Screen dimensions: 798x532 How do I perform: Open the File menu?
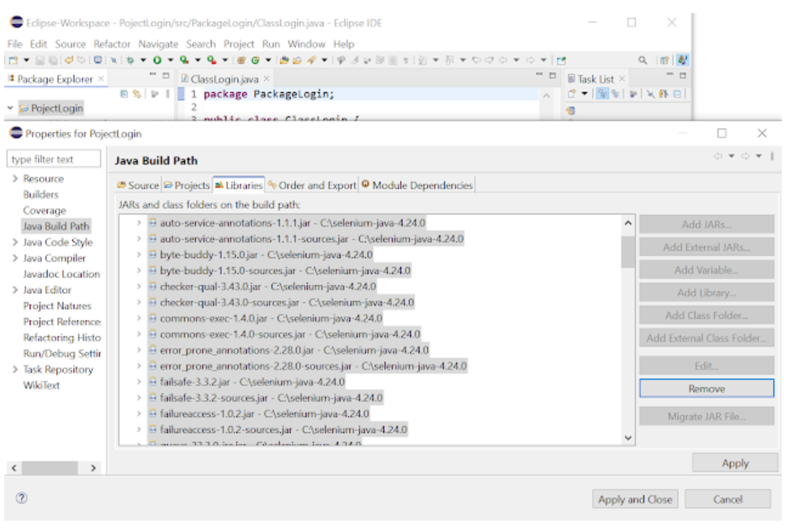point(15,45)
